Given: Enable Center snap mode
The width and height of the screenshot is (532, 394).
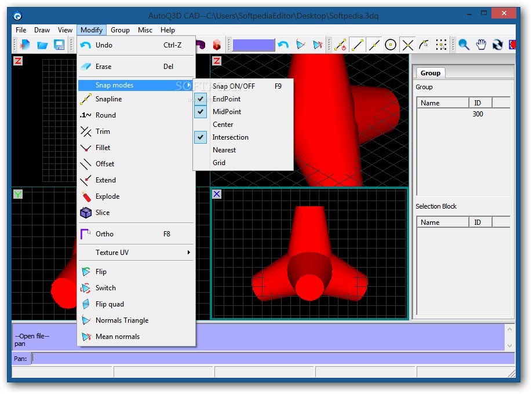Looking at the screenshot, I should click(243, 125).
